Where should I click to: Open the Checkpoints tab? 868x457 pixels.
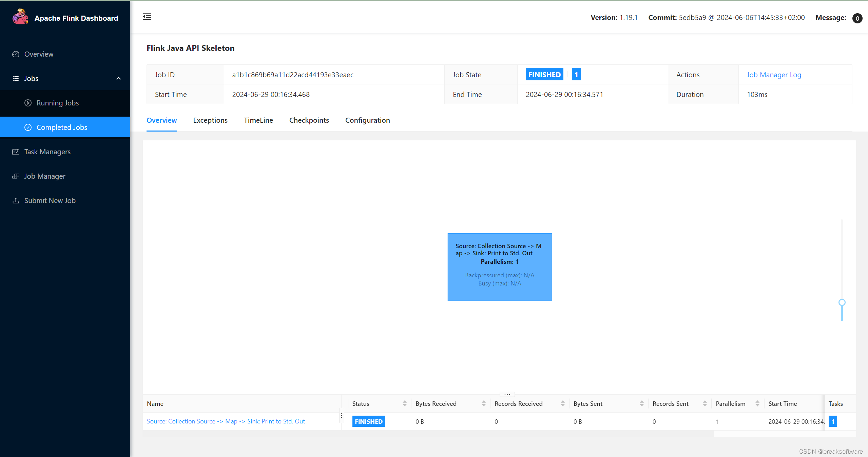309,120
